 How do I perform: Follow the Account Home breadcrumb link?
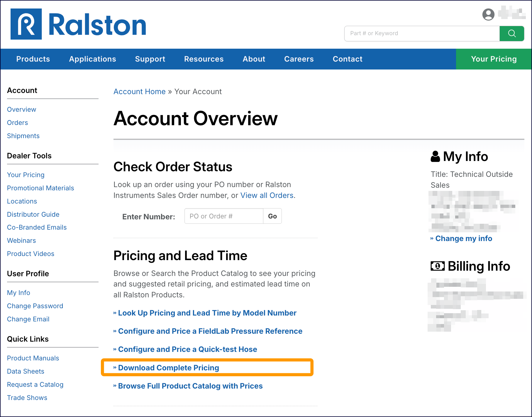pos(140,91)
